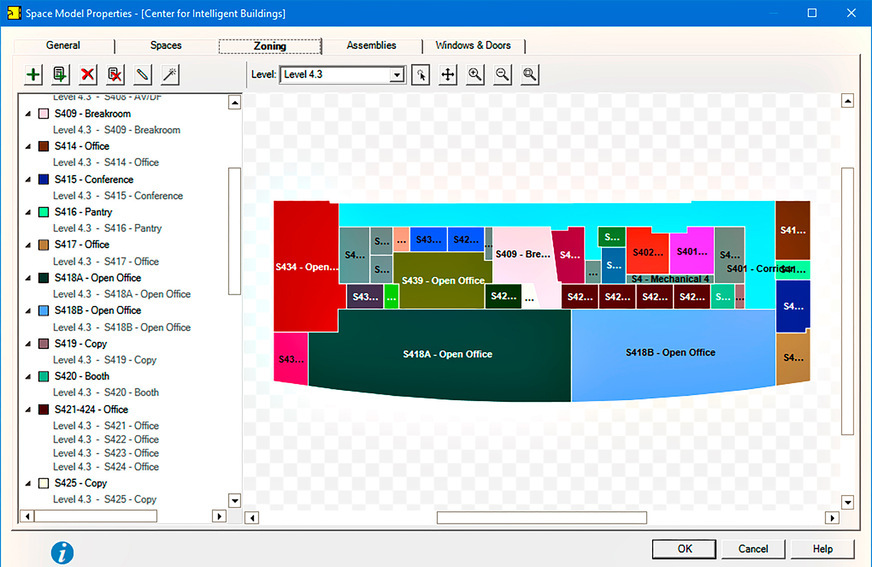This screenshot has height=567, width=872.
Task: Click the zoom out magnifier icon
Action: [x=502, y=74]
